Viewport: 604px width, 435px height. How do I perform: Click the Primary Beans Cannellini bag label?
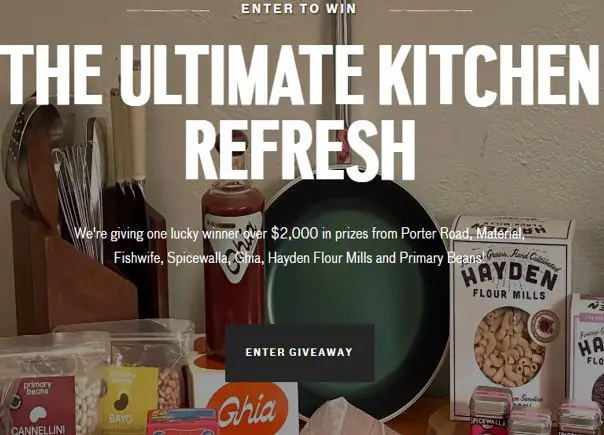40,405
